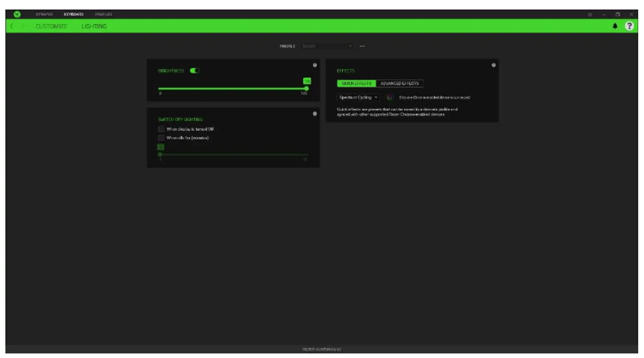
Task: Click the idle minutes slider handle
Action: (x=160, y=154)
